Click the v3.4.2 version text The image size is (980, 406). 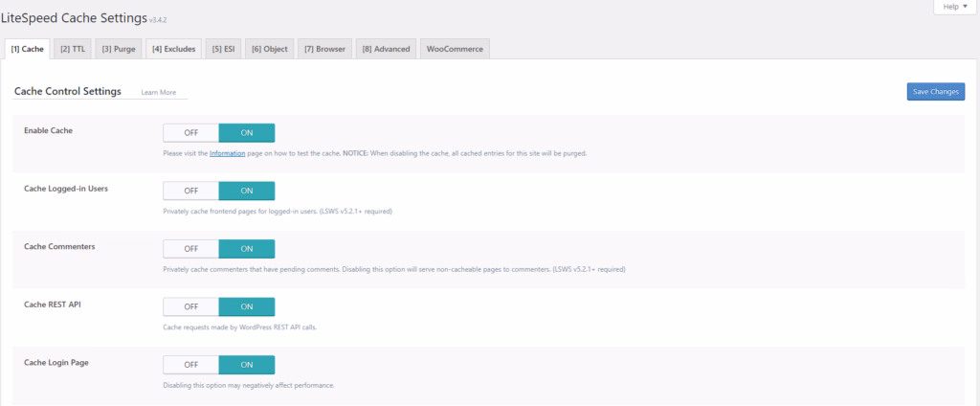[160, 21]
